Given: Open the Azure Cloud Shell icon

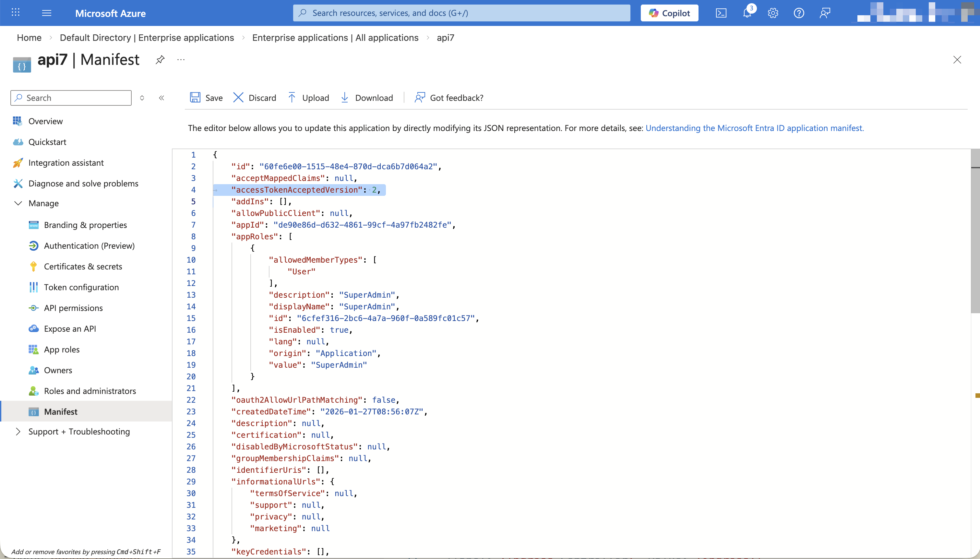Looking at the screenshot, I should [x=721, y=13].
